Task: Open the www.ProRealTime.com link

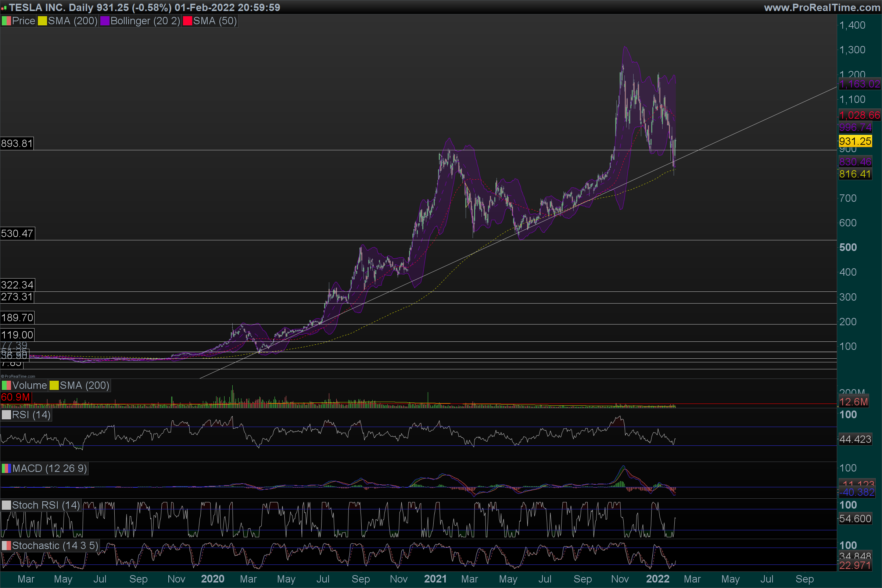Action: [x=822, y=7]
